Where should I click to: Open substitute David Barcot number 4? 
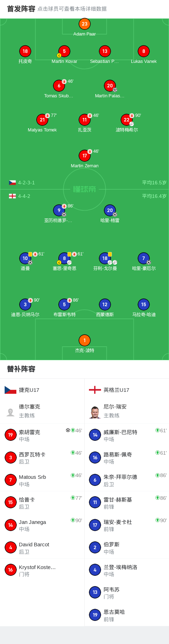42,547
